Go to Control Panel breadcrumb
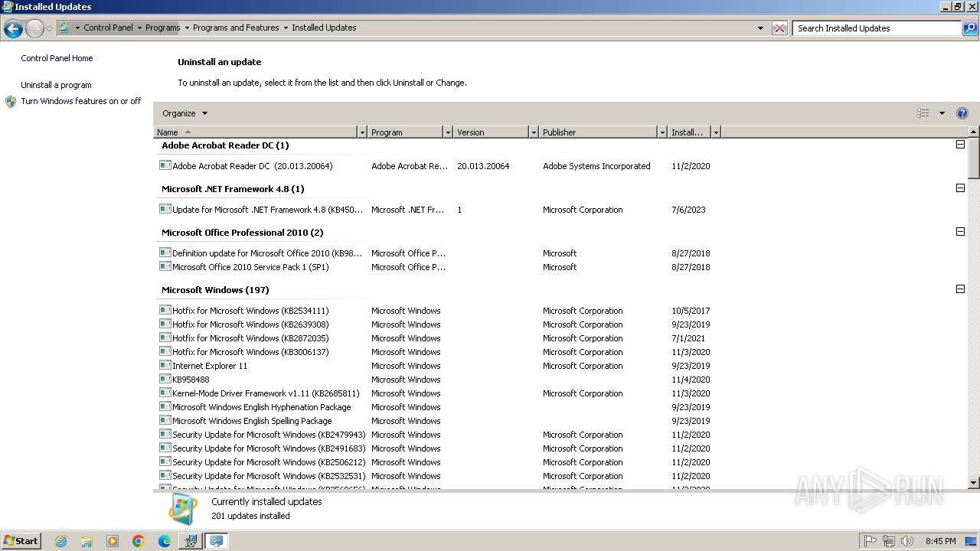Image resolution: width=980 pixels, height=551 pixels. point(108,28)
